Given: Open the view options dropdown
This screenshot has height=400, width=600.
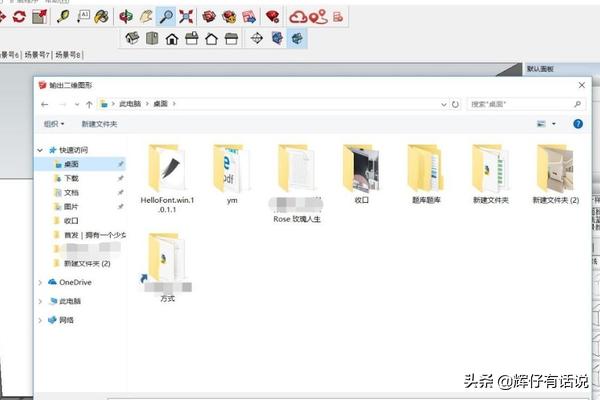Looking at the screenshot, I should coord(546,124).
